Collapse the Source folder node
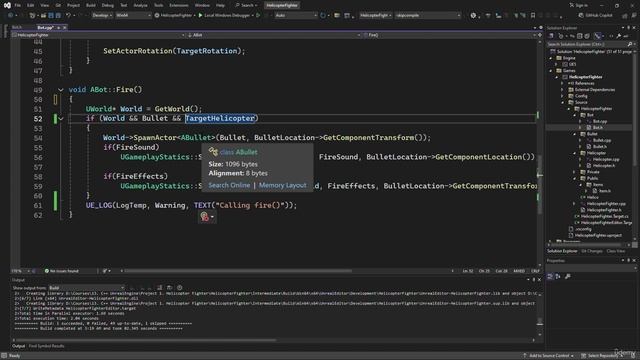Viewport: 640px width, 360px height. click(562, 102)
